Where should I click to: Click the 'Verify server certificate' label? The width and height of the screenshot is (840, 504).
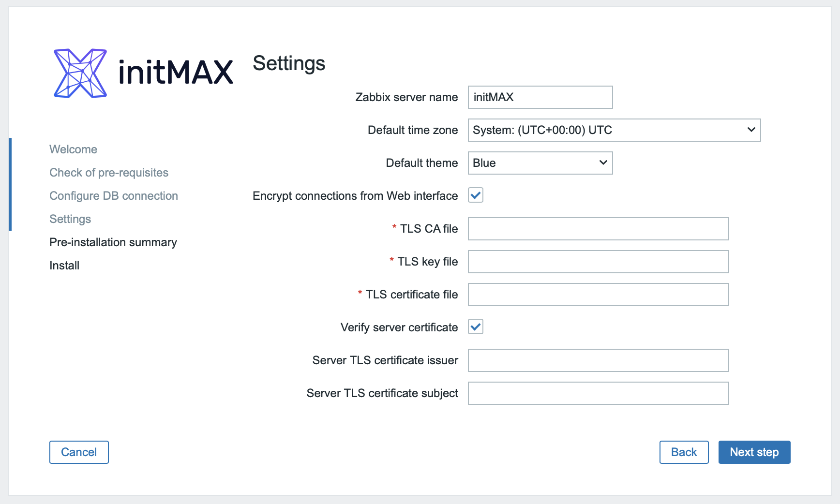(399, 327)
